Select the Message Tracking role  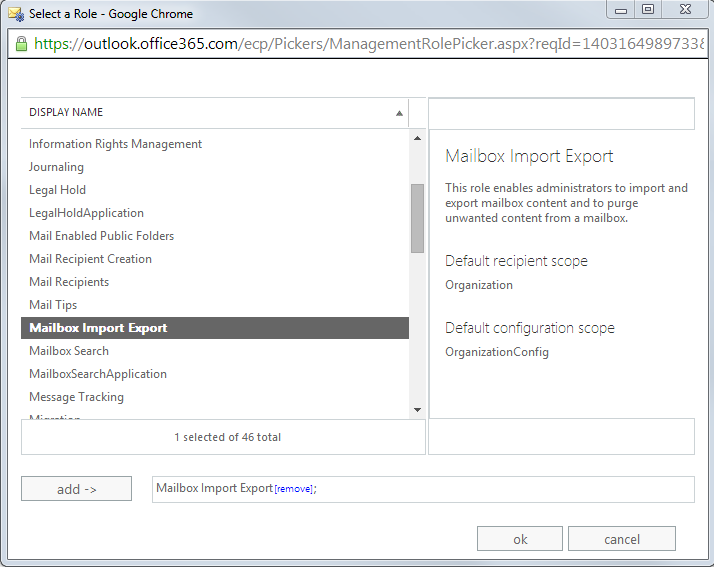tap(215, 397)
